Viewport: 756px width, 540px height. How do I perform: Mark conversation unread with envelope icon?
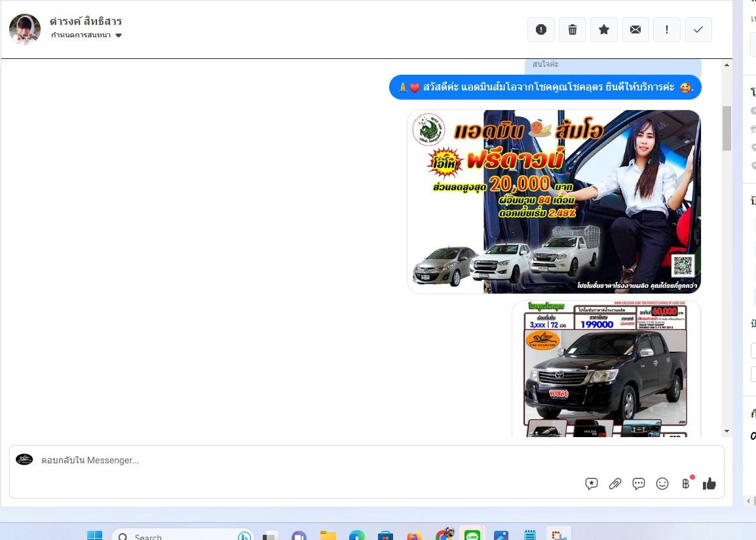tap(635, 29)
